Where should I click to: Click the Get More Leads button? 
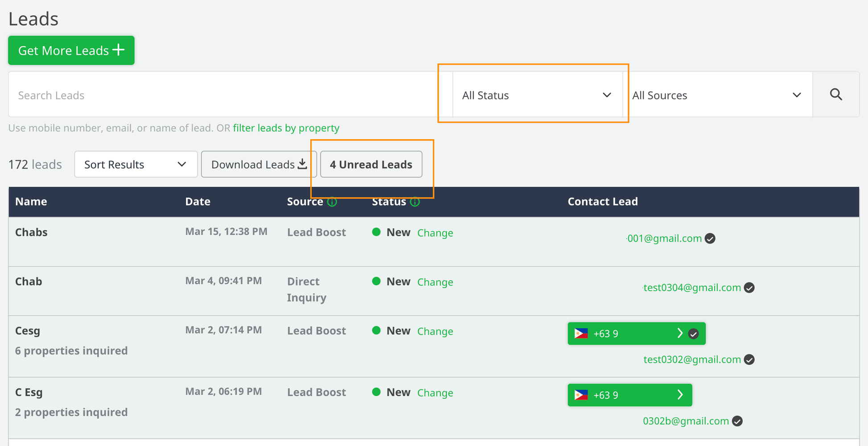click(x=71, y=50)
